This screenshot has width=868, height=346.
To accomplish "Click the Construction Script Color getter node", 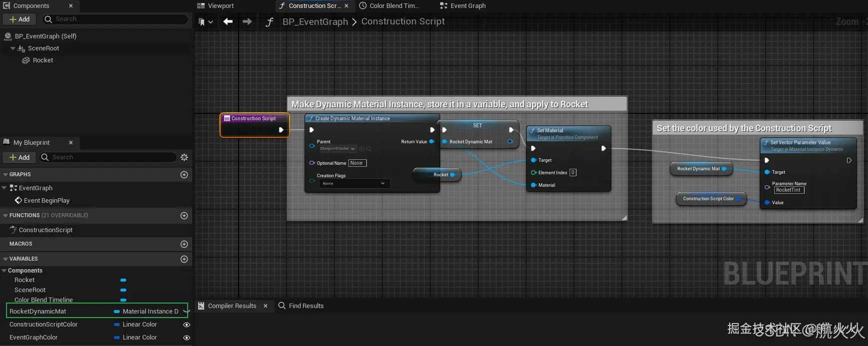I will click(711, 199).
